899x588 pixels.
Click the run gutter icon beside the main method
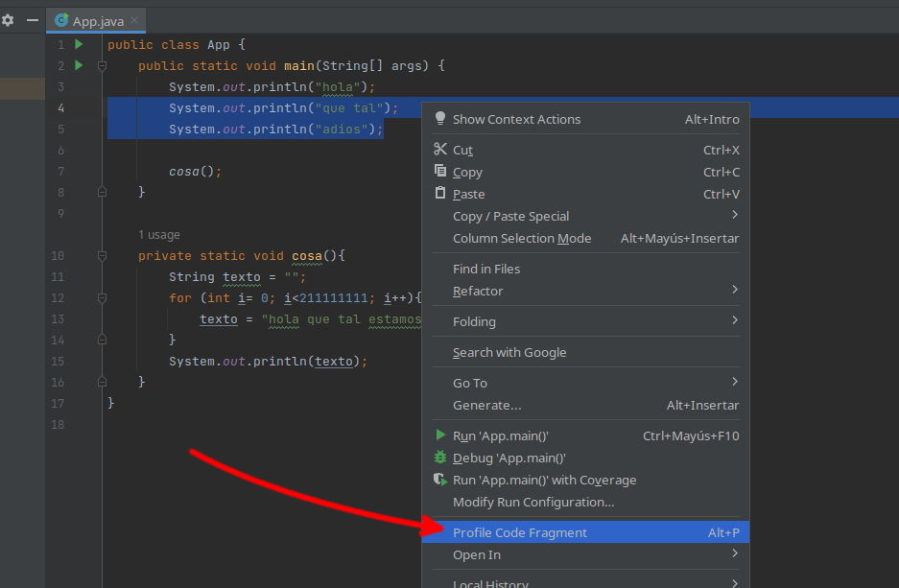click(79, 65)
